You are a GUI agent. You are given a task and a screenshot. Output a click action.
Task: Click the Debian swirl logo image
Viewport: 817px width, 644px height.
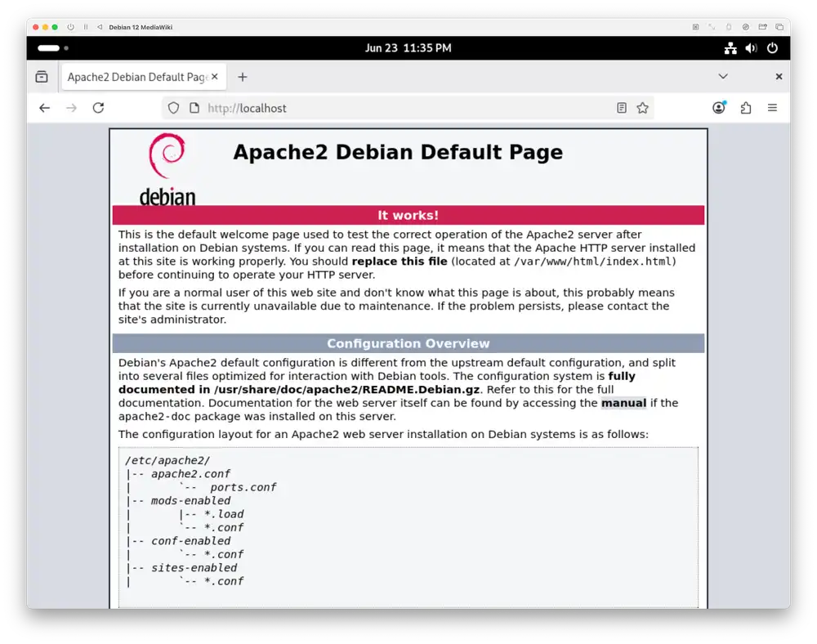[167, 169]
